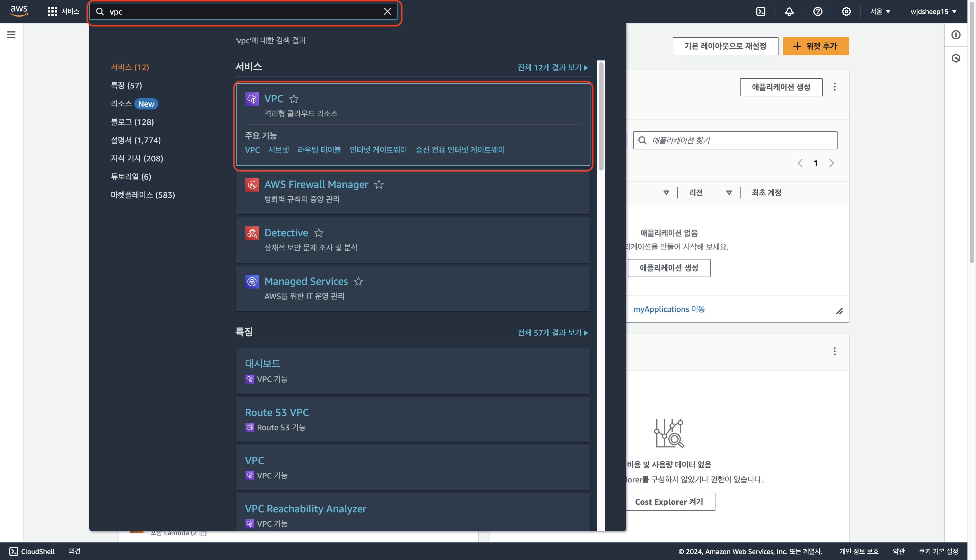
Task: Clear the vpc search text with X
Action: (x=387, y=11)
